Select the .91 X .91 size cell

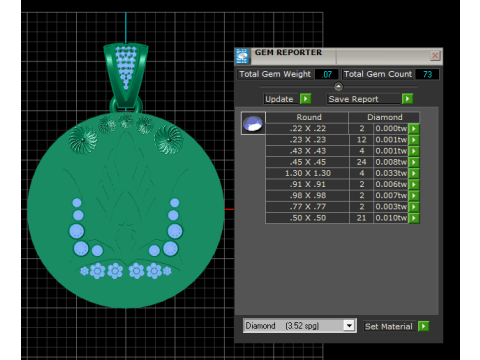308,185
